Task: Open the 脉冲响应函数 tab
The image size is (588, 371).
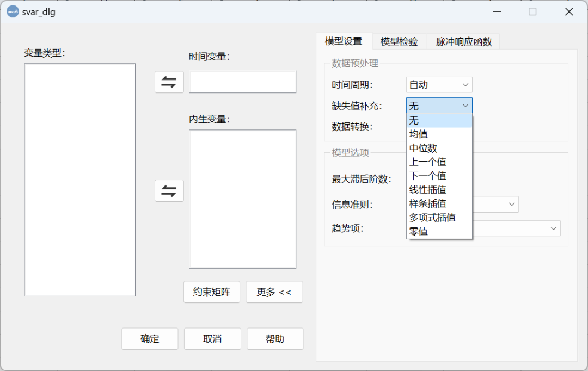Action: (x=463, y=41)
